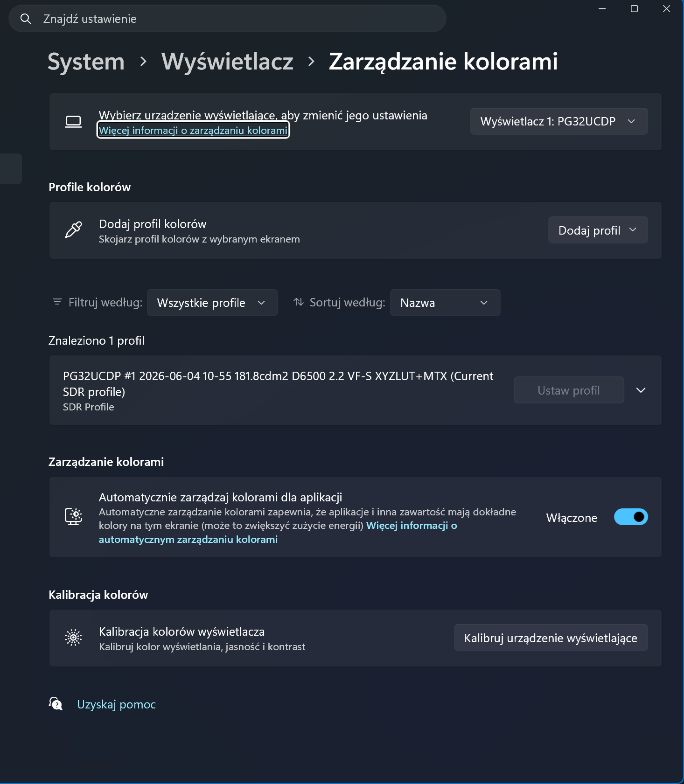684x784 pixels.
Task: Go to Wyświetlacz breadcrumb
Action: click(227, 62)
